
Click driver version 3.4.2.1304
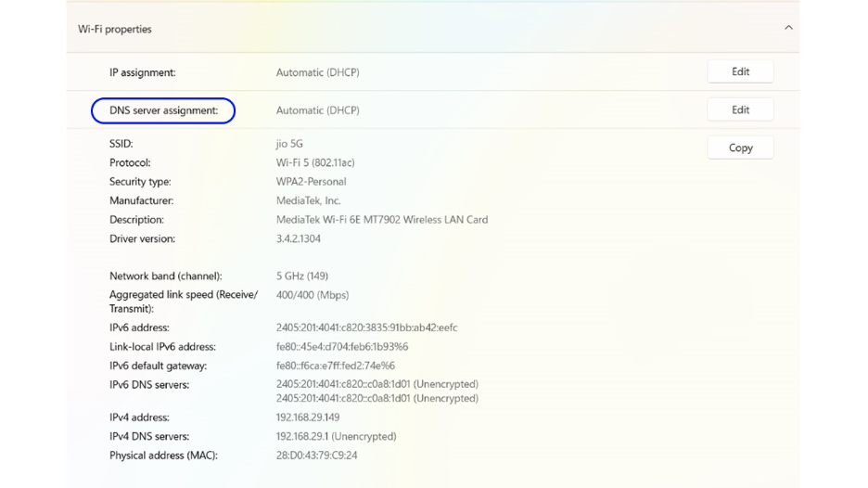coord(298,238)
